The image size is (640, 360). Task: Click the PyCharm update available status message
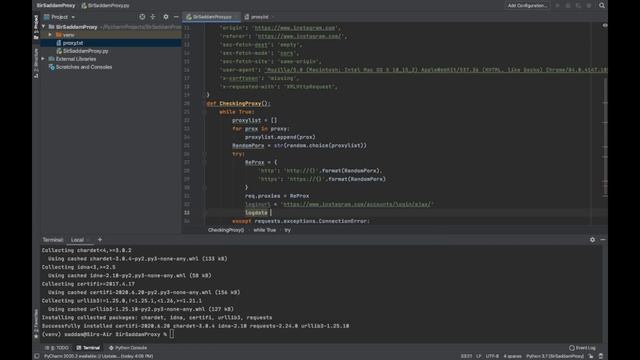(98, 356)
